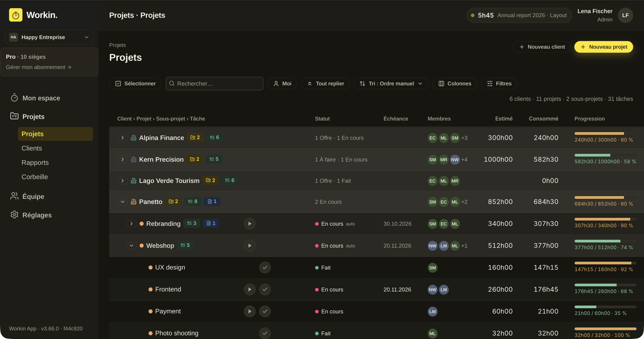Toggle completion of the Photo shooting task
The image size is (644, 339).
[x=265, y=333]
